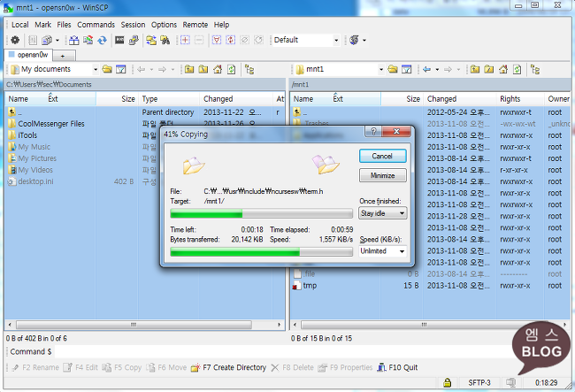Viewport: 575px width, 392px height.
Task: Click the local panel filter icon
Action: click(x=121, y=69)
